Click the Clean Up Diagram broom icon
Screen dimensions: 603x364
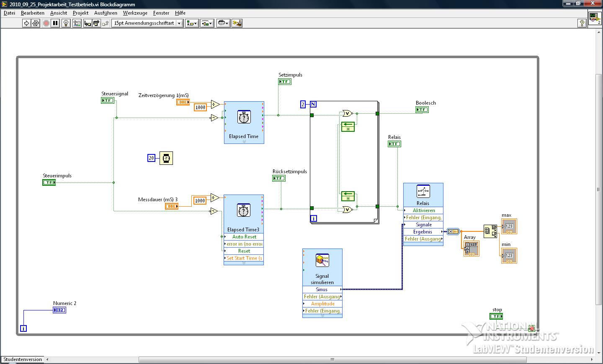coord(237,23)
